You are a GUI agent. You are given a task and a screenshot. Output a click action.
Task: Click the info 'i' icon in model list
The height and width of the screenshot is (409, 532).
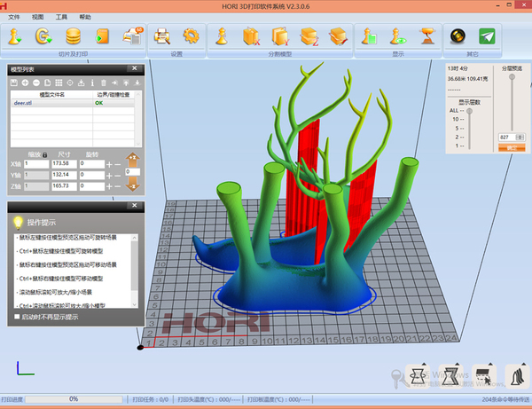[x=92, y=83]
